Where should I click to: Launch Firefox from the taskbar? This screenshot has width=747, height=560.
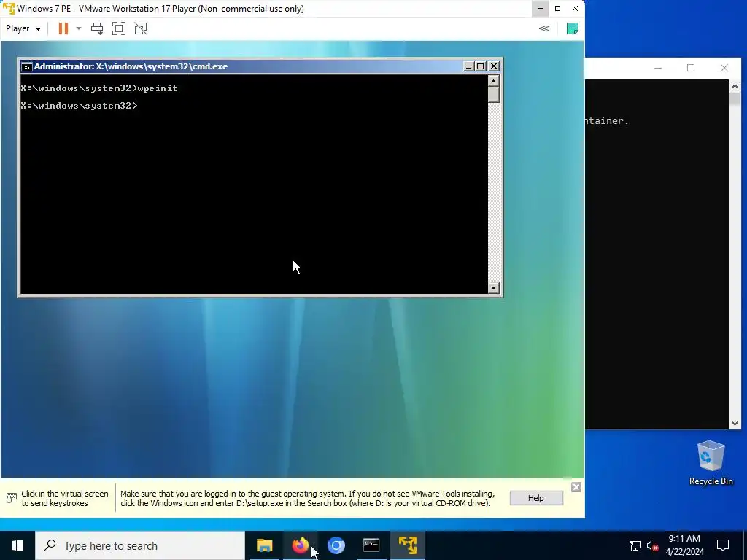coord(300,545)
